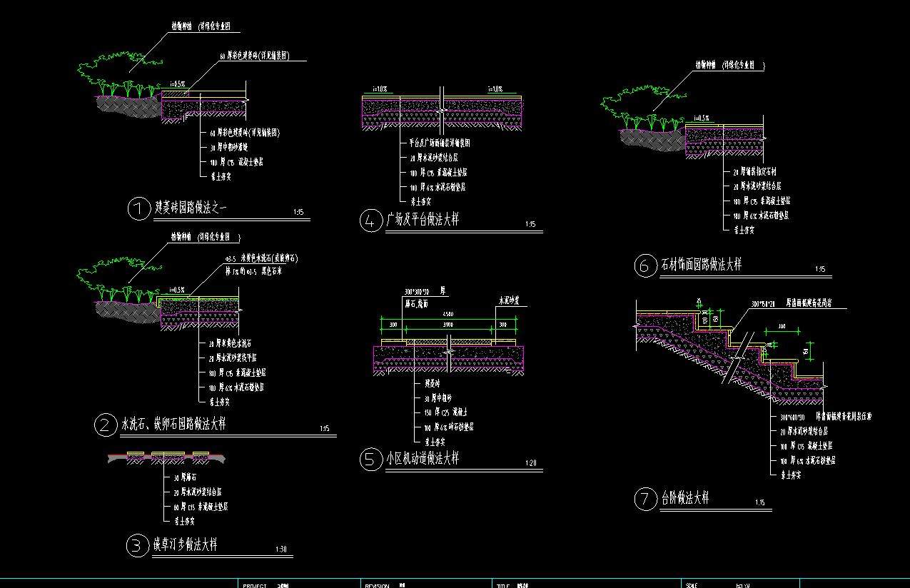
Task: Select the 4500 dimension text in detail 5
Action: point(448,313)
